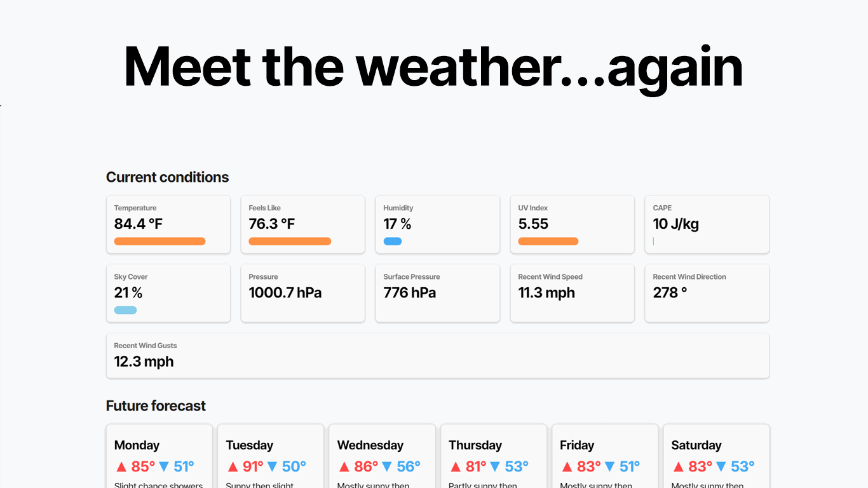Click the Pressure card showing 1000.7 hPa
The image size is (868, 488).
(302, 293)
